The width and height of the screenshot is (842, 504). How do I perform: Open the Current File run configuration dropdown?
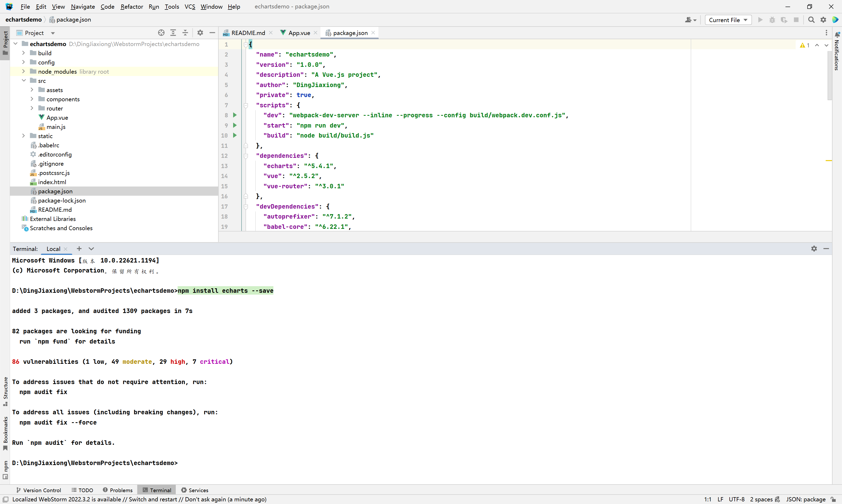728,20
